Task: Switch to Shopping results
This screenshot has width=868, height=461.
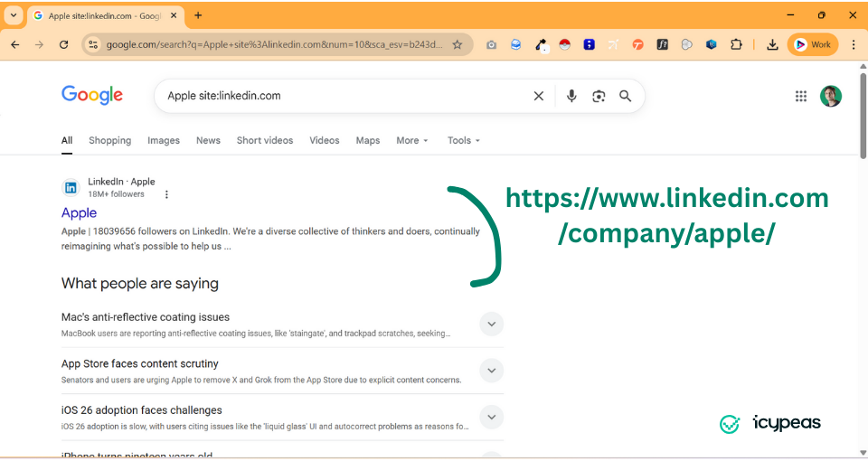Action: 110,141
